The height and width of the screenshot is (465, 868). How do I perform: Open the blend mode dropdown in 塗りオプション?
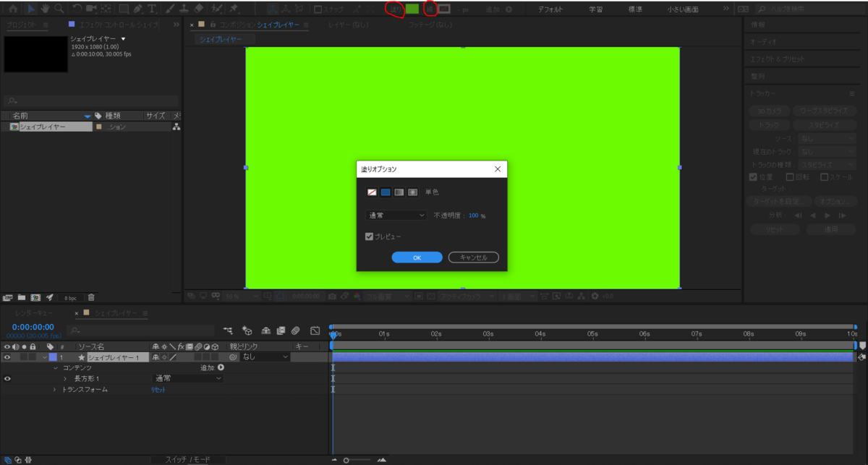[397, 216]
